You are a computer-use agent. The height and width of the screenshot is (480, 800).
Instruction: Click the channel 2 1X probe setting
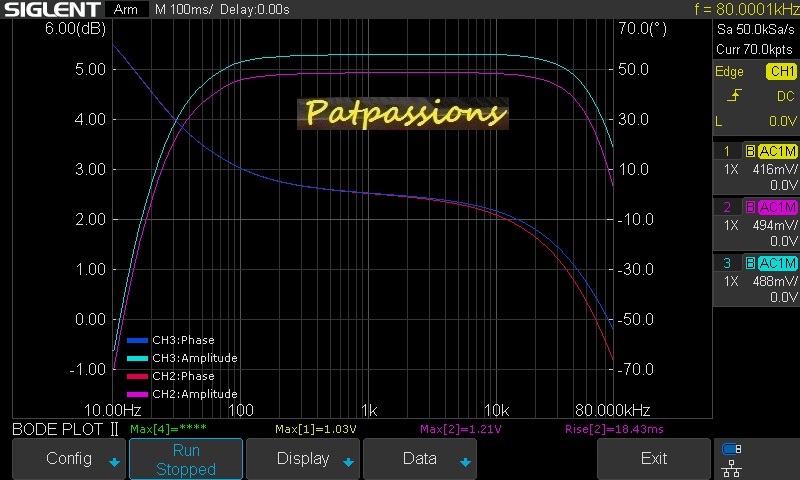point(731,225)
